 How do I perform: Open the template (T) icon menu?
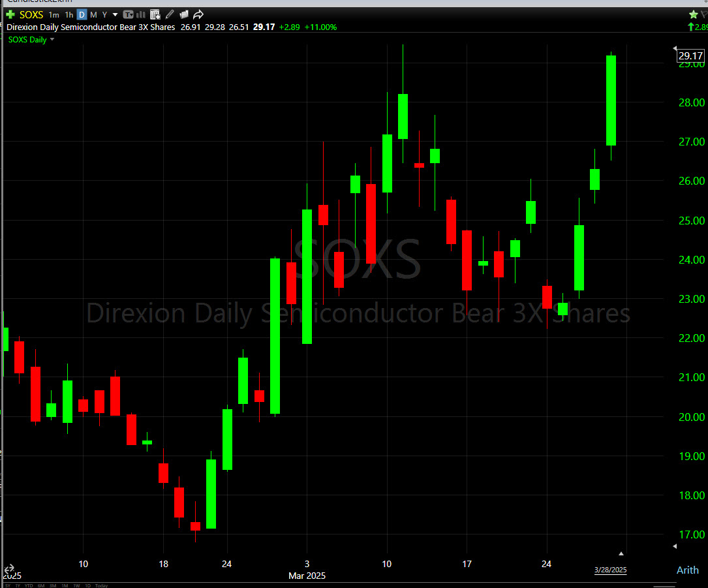(x=129, y=14)
